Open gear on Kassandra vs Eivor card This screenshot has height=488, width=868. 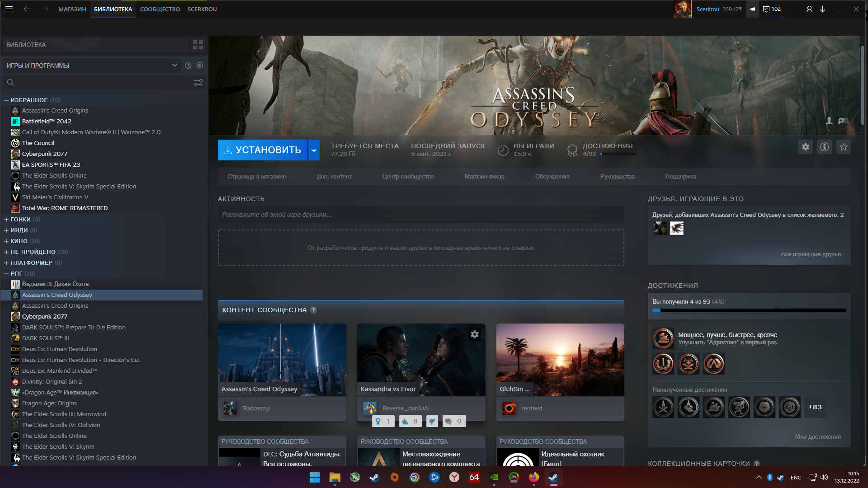click(475, 334)
